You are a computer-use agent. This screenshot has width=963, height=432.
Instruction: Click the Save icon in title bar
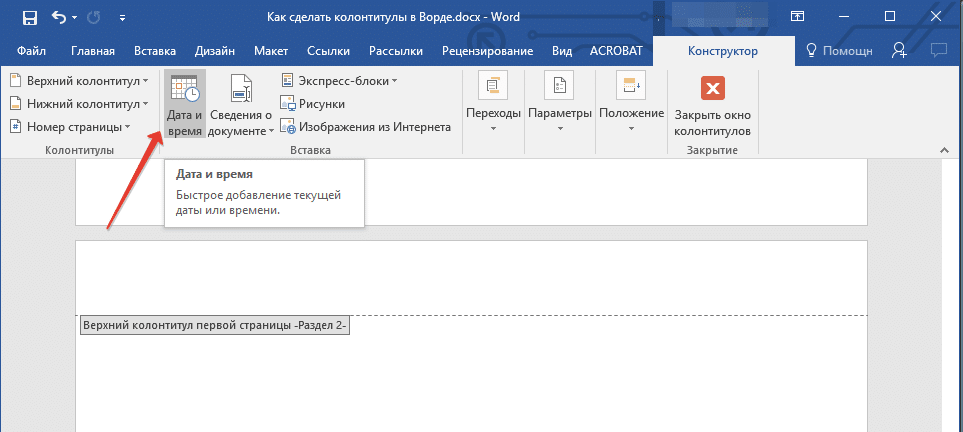[x=29, y=17]
